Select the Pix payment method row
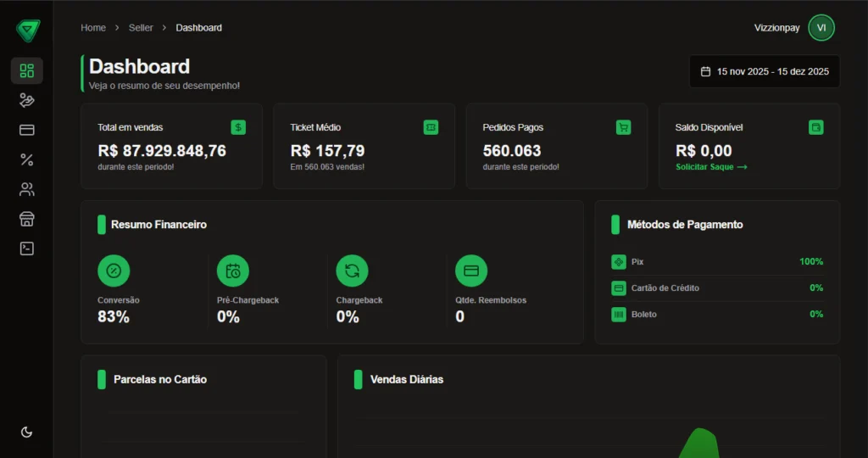Viewport: 868px width, 458px height. pyautogui.click(x=716, y=262)
